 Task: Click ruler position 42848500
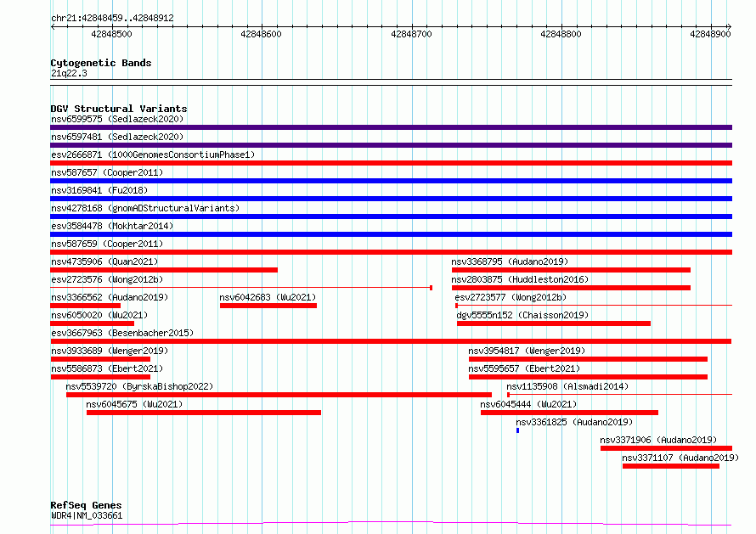[111, 34]
